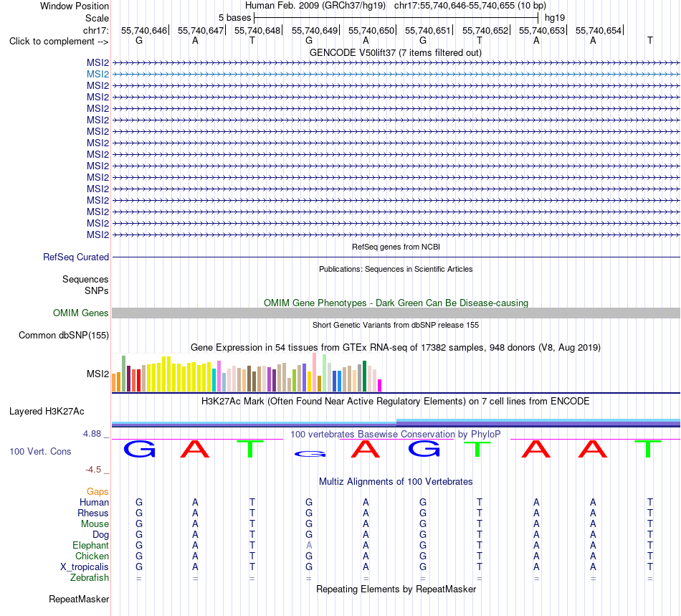This screenshot has height=616, width=681.
Task: Click coordinate label 55,740,652
Action: click(x=485, y=30)
